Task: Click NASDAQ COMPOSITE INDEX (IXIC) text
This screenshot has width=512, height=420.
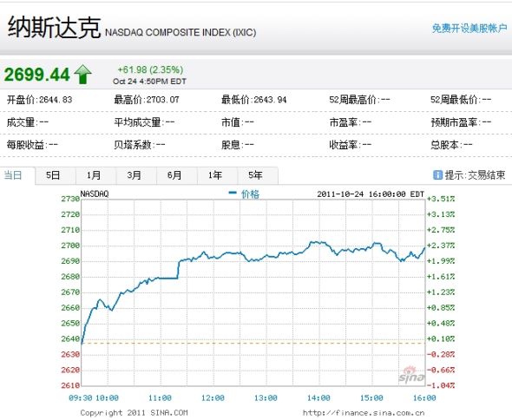Action: [x=181, y=32]
